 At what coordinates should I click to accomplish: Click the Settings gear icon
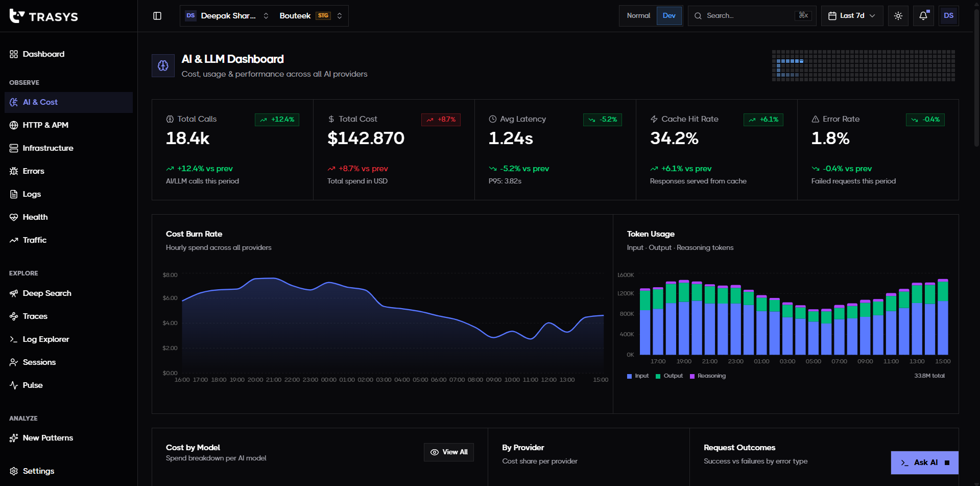point(14,471)
